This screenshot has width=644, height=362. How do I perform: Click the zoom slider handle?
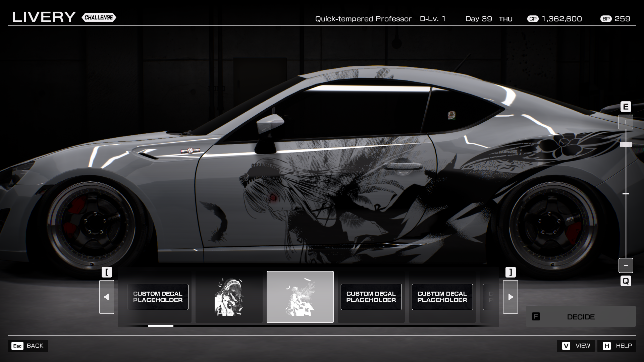[x=626, y=144]
